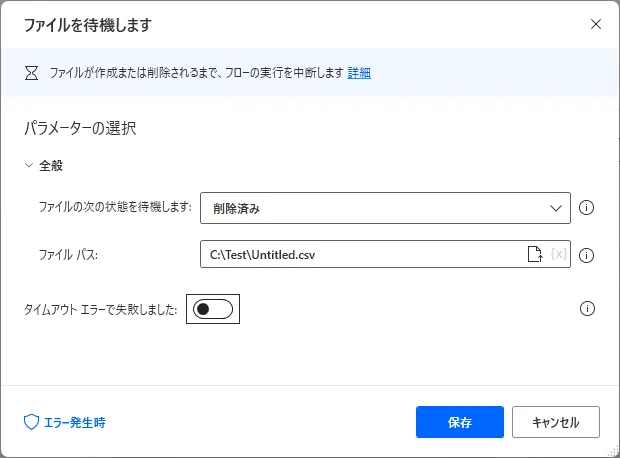Screen dimensions: 620x458
Task: Click the {x} variable selection icon
Action: tap(559, 254)
